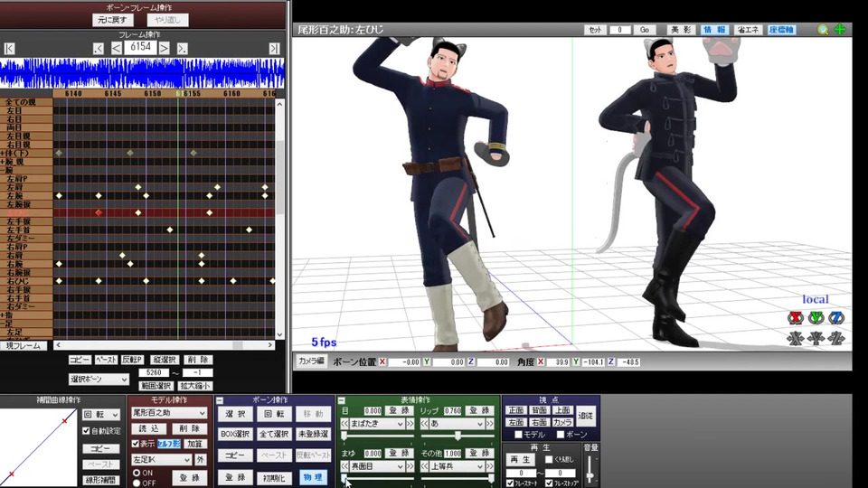The width and height of the screenshot is (868, 488).
Task: Toggle the 座標軸 viewport option
Action: 781,30
